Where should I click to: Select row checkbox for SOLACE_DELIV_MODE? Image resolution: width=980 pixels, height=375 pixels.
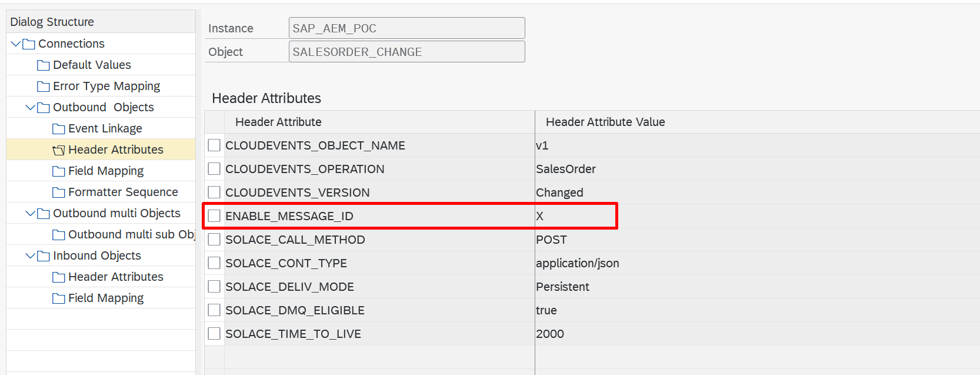[214, 287]
